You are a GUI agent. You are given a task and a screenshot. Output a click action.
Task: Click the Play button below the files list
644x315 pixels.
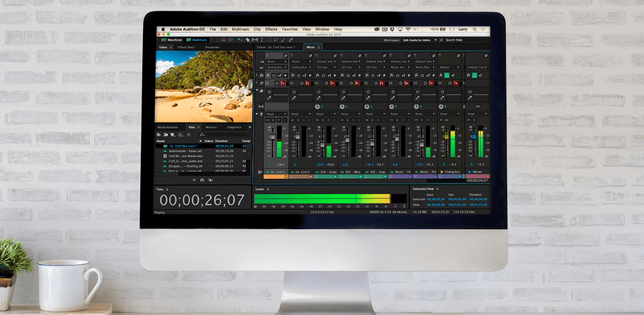click(x=195, y=180)
